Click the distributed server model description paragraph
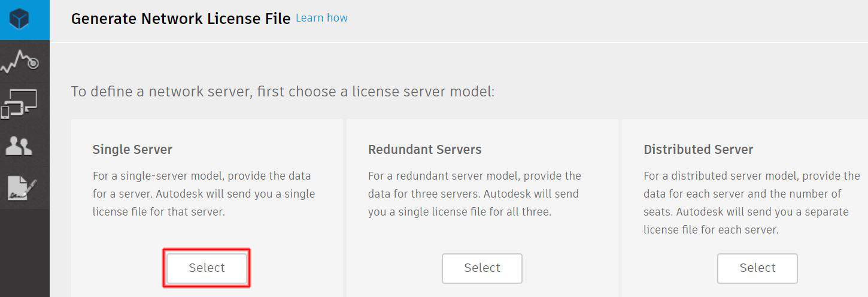 click(x=751, y=203)
